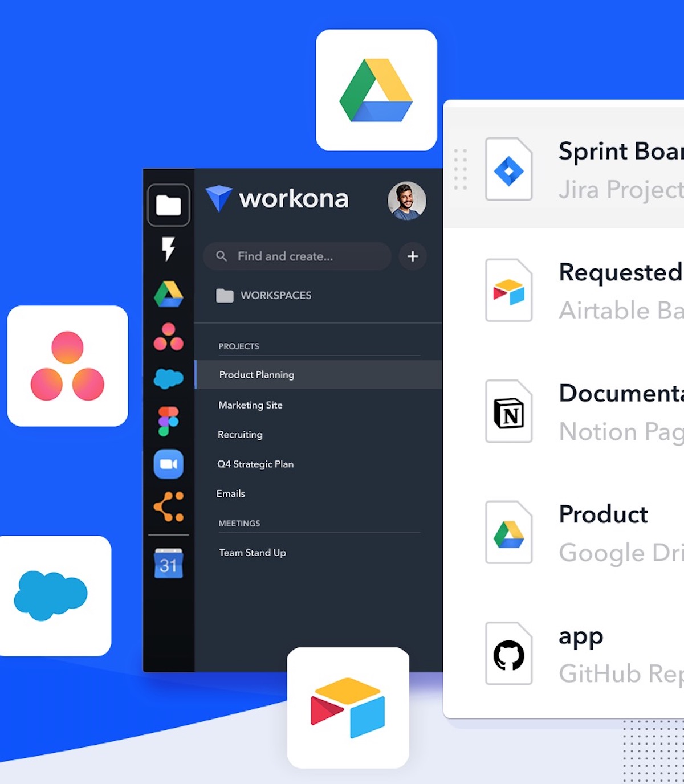Switch to the Q4 Strategic Plan project

[255, 464]
